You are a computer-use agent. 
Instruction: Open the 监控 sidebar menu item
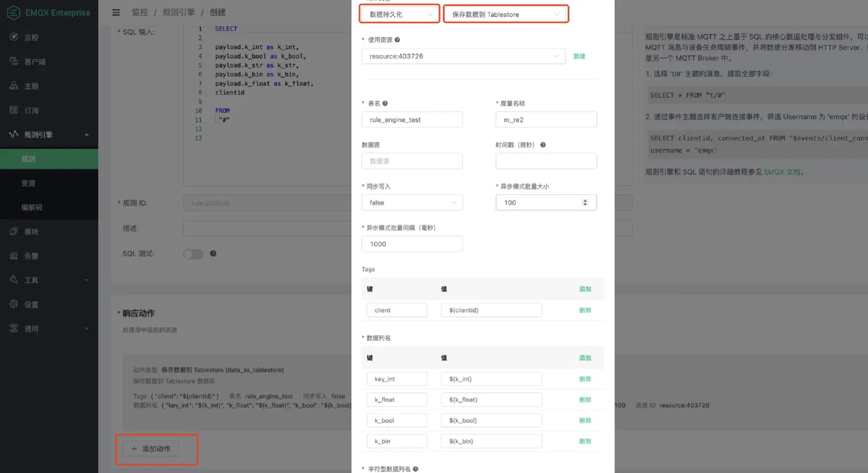pos(49,37)
